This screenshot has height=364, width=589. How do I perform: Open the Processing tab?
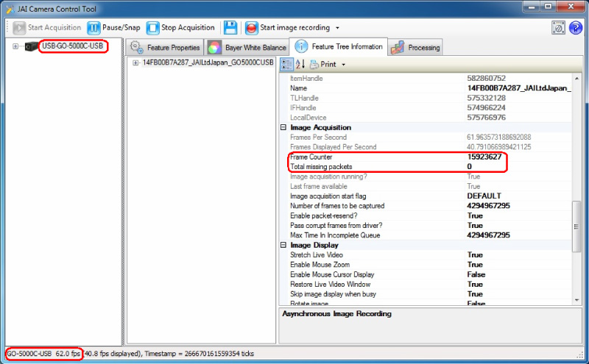pyautogui.click(x=415, y=47)
